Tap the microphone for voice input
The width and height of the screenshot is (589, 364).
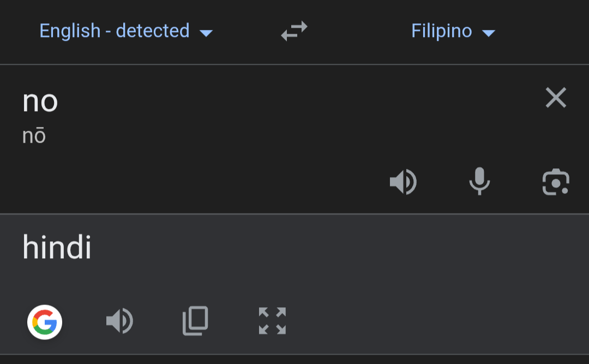480,181
